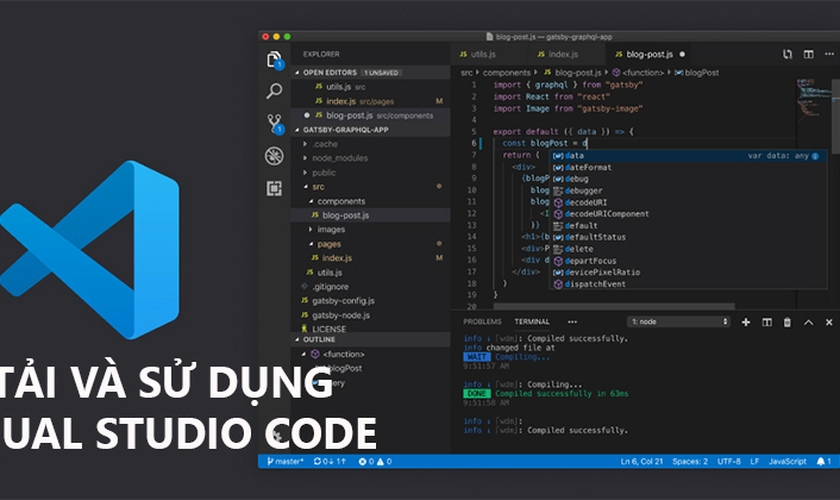Open the Search view icon

[x=274, y=91]
